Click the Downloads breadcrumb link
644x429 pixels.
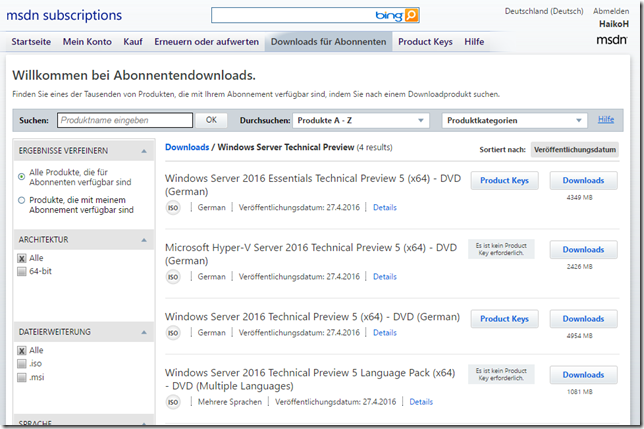point(187,147)
